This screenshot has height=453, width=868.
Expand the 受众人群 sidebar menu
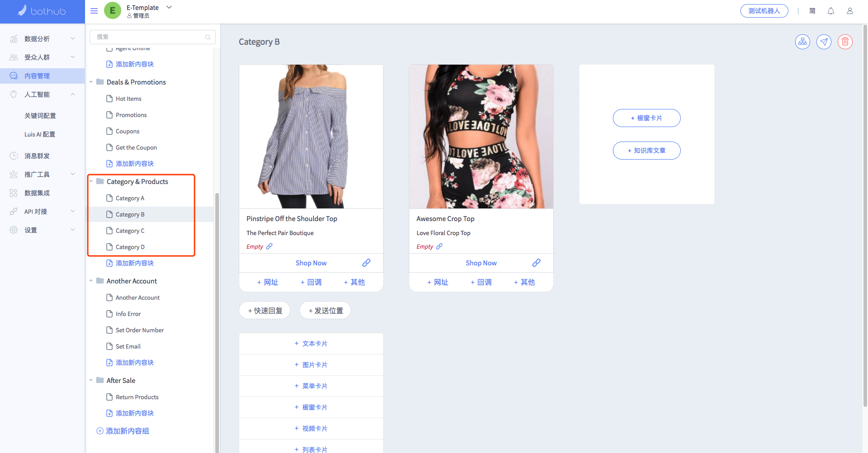pyautogui.click(x=43, y=57)
